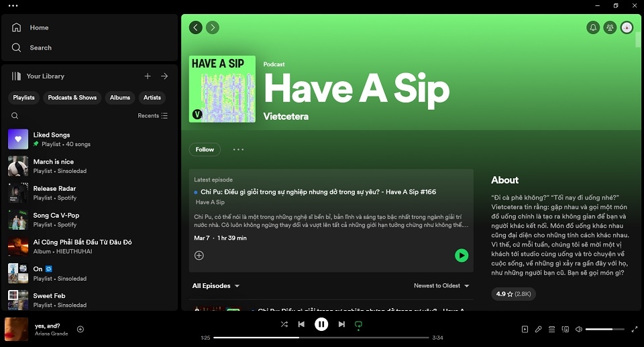This screenshot has height=347, width=644.
Task: Open Now Playing view icon
Action: click(525, 329)
